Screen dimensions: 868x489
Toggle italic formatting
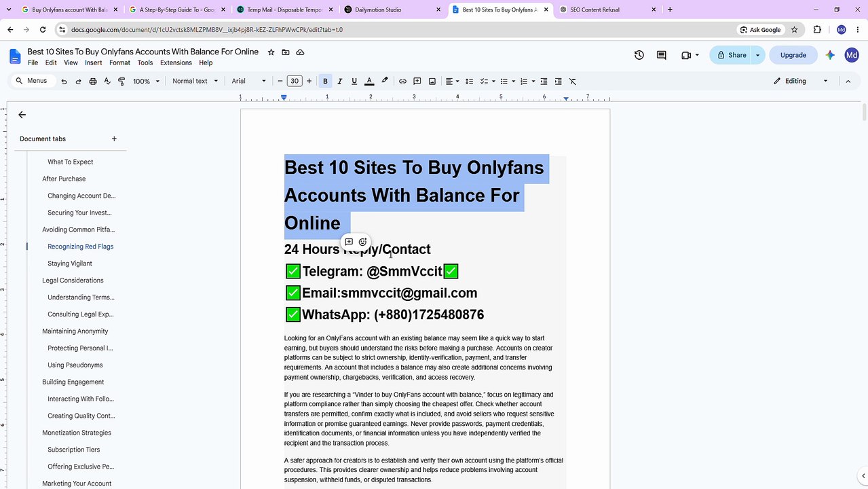[x=340, y=81]
